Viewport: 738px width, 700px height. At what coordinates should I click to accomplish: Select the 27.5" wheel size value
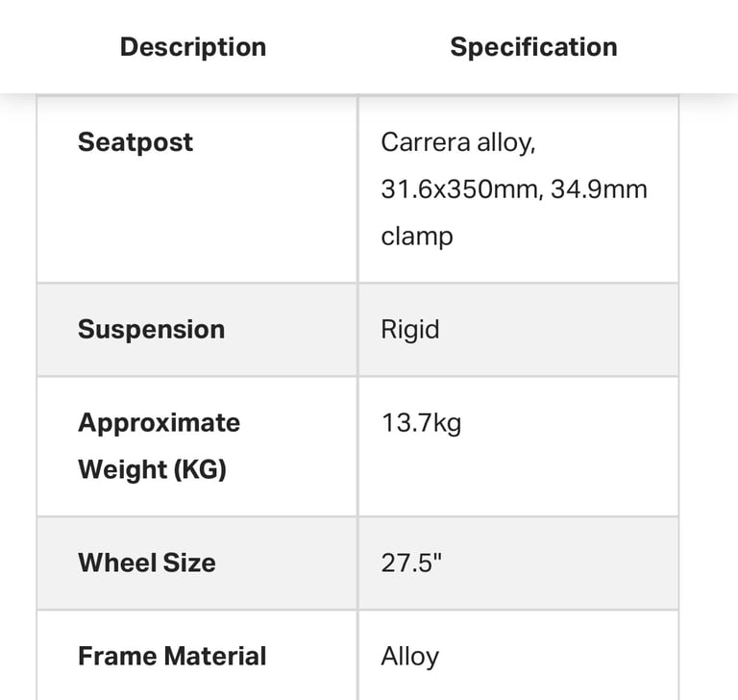coord(411,562)
